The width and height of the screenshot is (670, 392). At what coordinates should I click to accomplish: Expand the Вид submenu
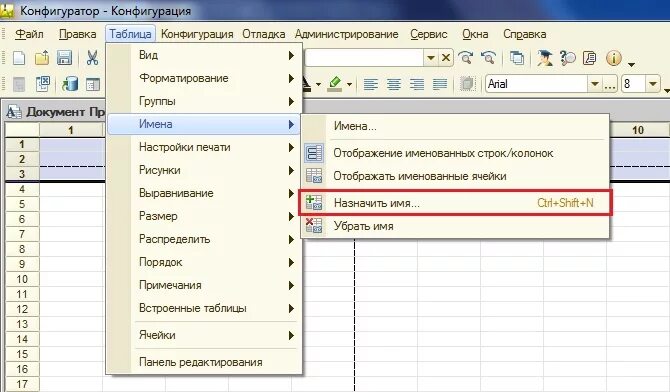click(x=205, y=55)
